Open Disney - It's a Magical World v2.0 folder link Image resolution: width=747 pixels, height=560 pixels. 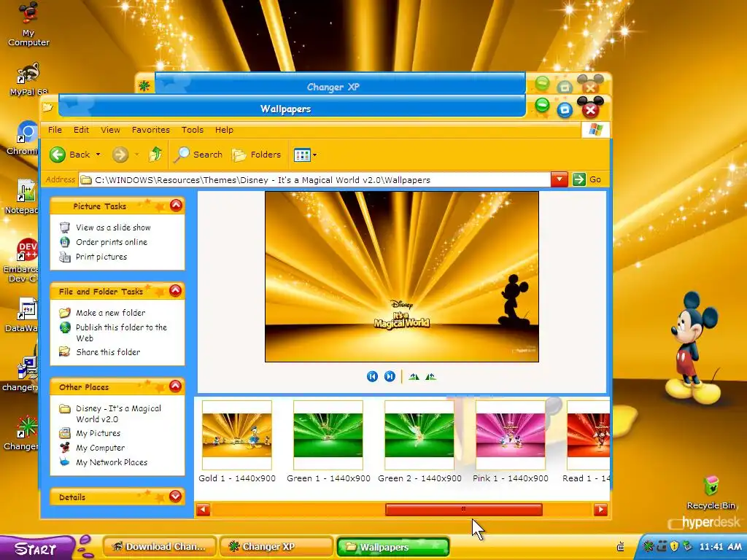point(119,414)
